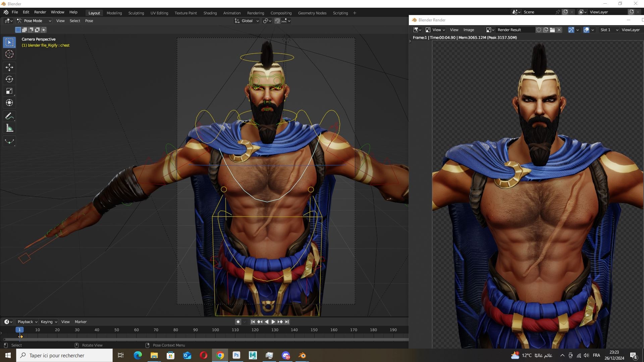The height and width of the screenshot is (362, 644).
Task: Set selection mode to new selection
Action: pos(18,30)
